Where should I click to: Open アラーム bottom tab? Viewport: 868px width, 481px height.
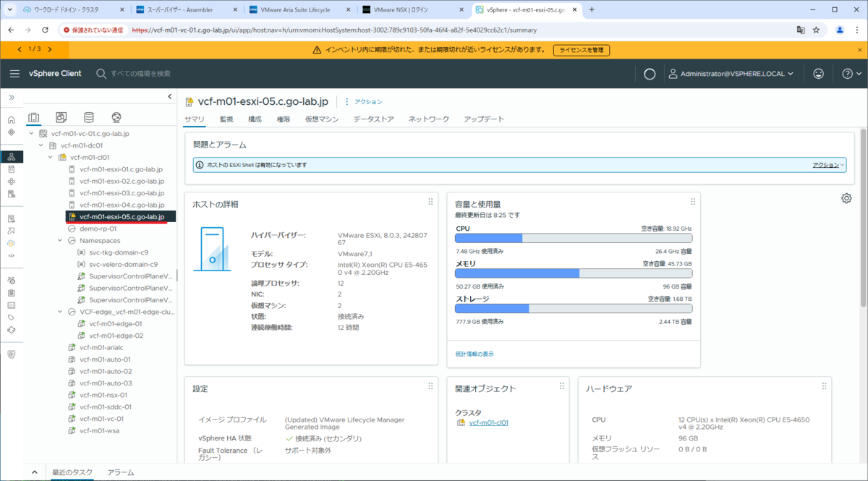pos(120,472)
